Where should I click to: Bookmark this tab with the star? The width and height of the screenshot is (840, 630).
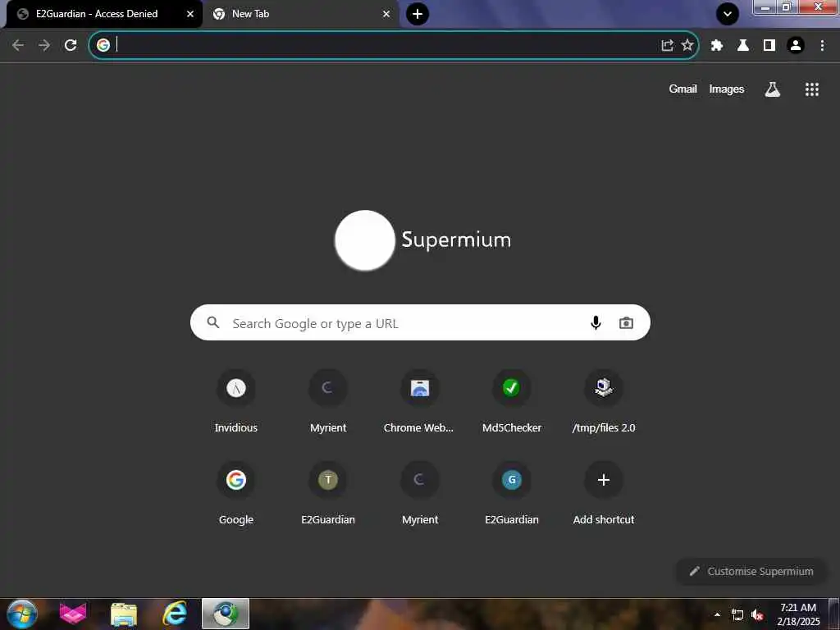(687, 46)
